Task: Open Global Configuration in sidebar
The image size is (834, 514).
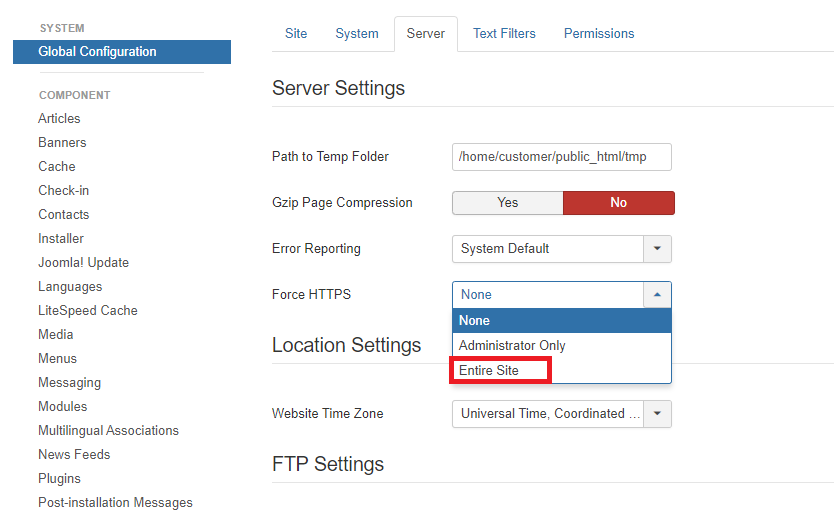Action: coord(97,52)
